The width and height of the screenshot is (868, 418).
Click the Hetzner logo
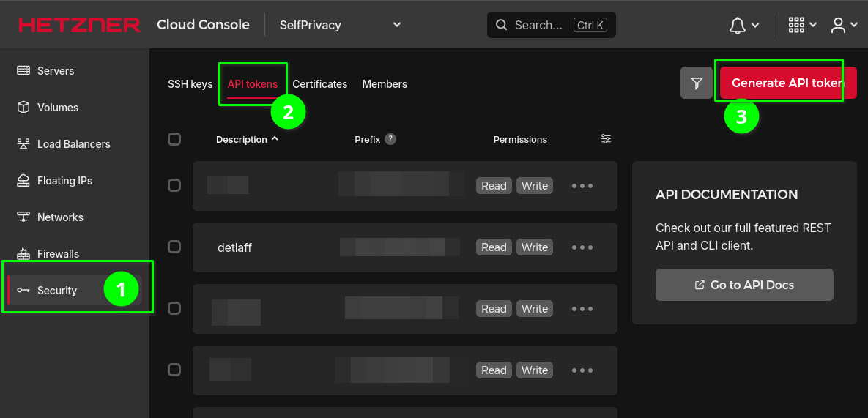[x=79, y=25]
